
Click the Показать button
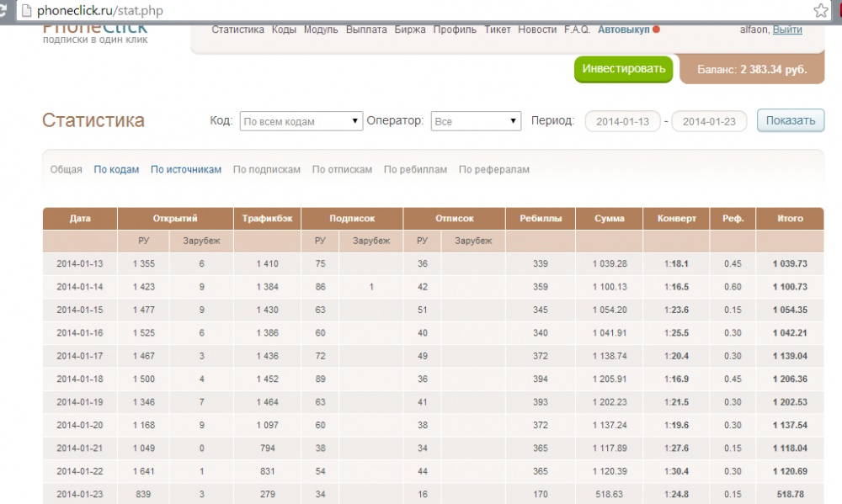click(x=791, y=121)
